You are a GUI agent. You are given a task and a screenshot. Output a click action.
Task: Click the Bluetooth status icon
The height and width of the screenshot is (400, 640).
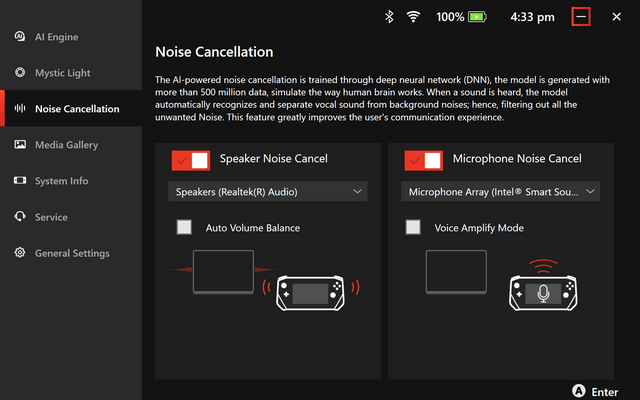click(x=389, y=17)
